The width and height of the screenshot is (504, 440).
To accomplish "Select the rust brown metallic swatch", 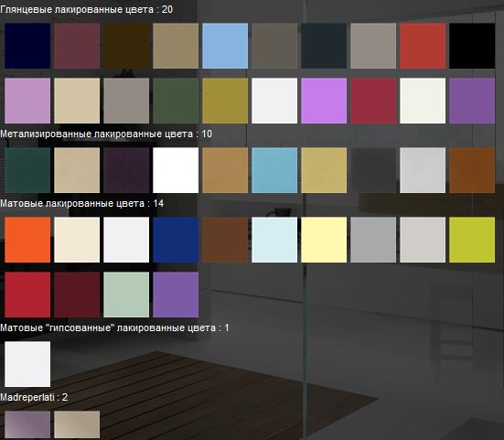I will (472, 170).
